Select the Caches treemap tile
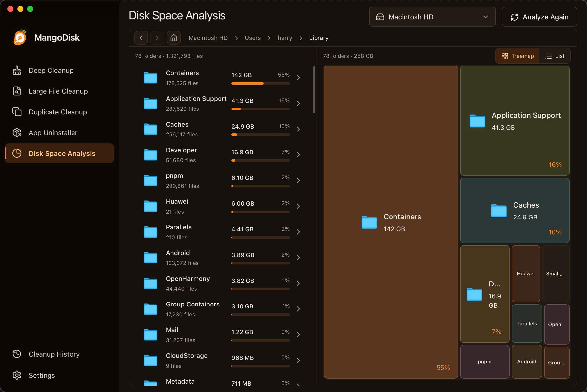Image resolution: width=587 pixels, height=392 pixels. point(515,211)
